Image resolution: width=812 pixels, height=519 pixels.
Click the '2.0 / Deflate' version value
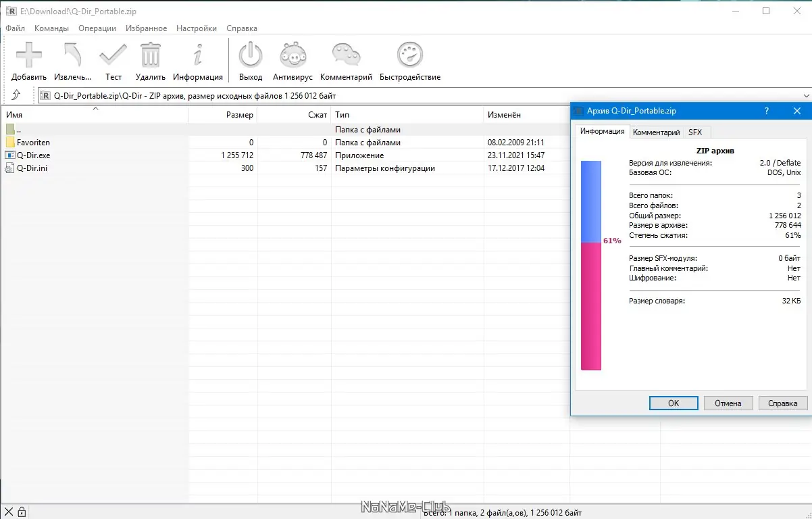tap(780, 163)
